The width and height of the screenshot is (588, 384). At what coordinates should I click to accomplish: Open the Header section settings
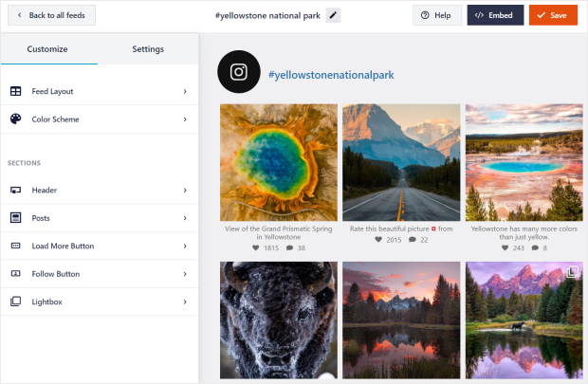pyautogui.click(x=99, y=191)
